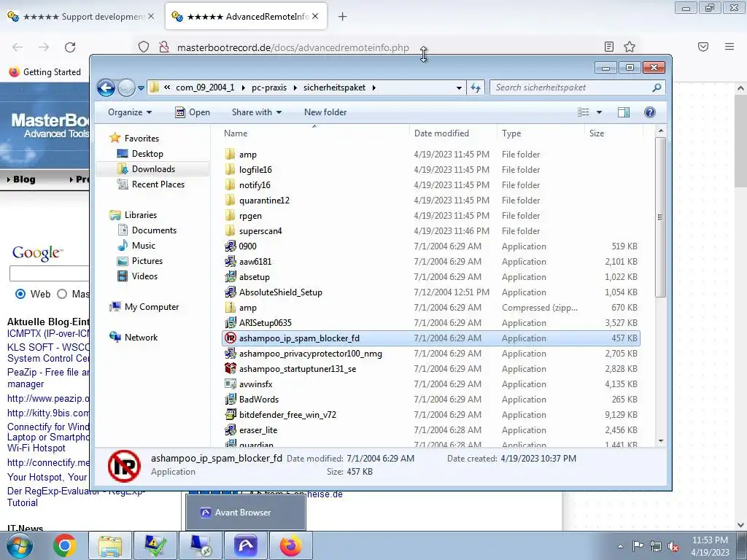Select Downloads in navigation pane
The height and width of the screenshot is (560, 747).
tap(153, 169)
